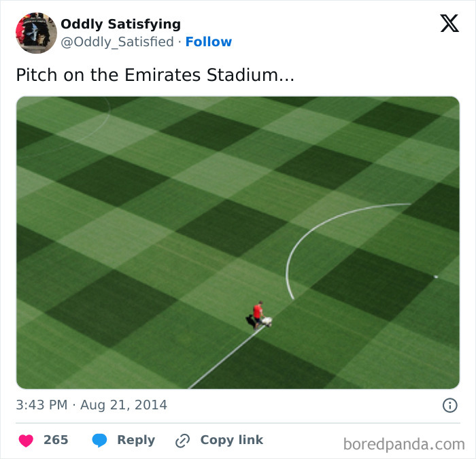Click the 265 likes count
476x459 pixels.
(x=56, y=441)
